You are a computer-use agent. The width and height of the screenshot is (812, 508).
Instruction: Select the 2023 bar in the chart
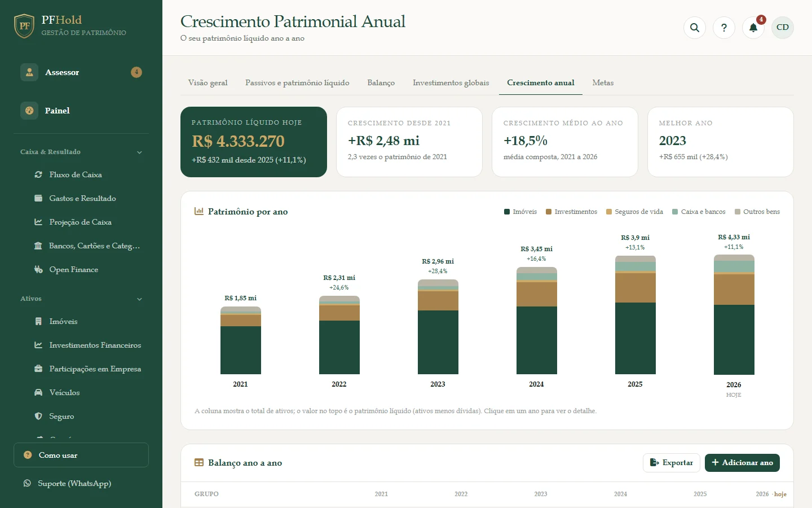click(438, 327)
